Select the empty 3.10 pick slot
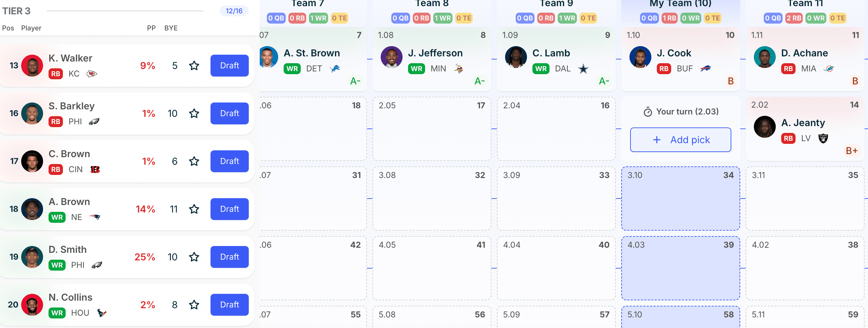This screenshot has width=868, height=328. point(680,199)
